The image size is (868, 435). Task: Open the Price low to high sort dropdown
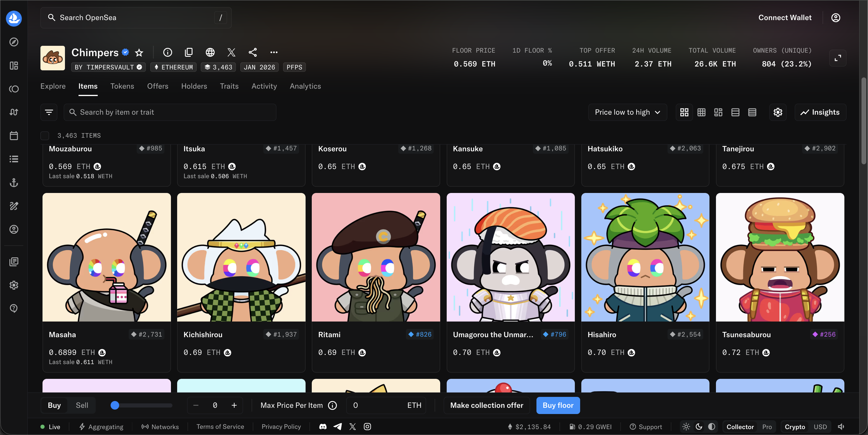pyautogui.click(x=627, y=112)
